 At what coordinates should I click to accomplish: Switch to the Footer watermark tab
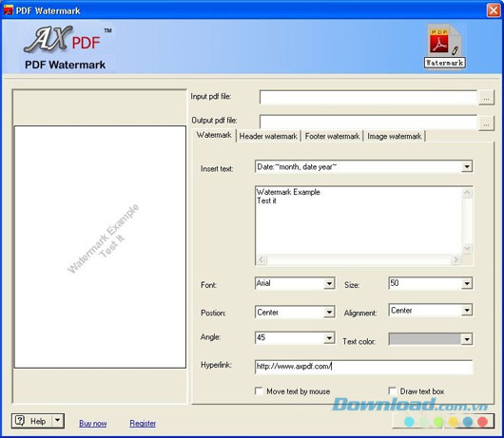[x=332, y=137]
